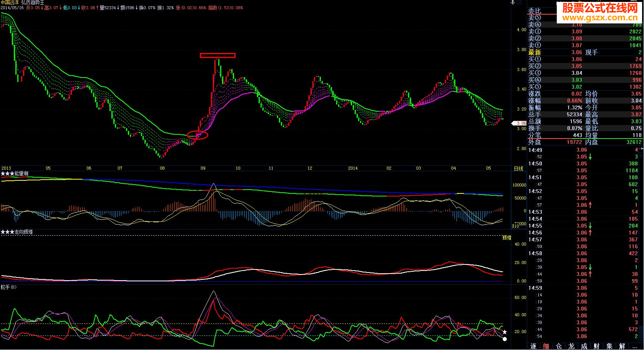Click the 中国远洋 stock name
Image resolution: width=644 pixels, height=350 pixels.
pyautogui.click(x=10, y=2)
